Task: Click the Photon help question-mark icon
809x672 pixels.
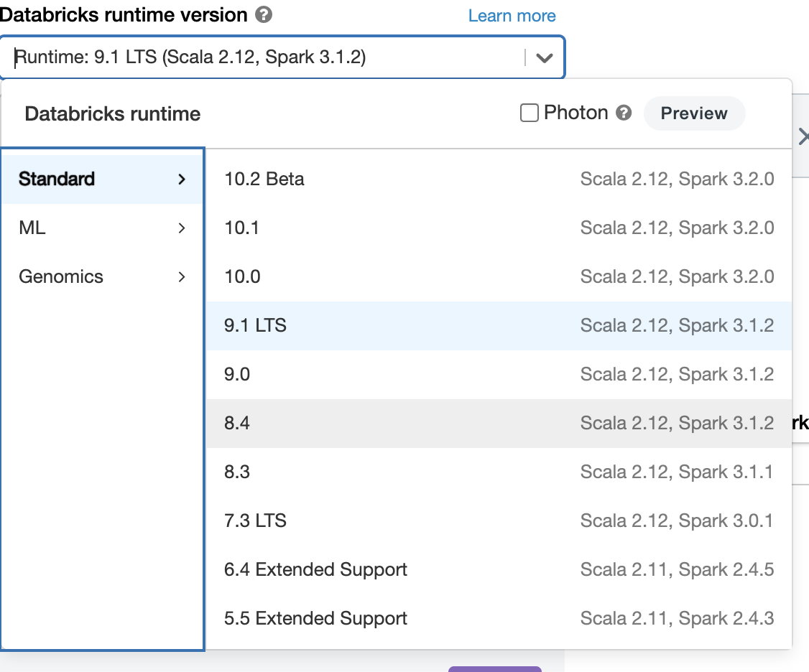Action: point(624,113)
